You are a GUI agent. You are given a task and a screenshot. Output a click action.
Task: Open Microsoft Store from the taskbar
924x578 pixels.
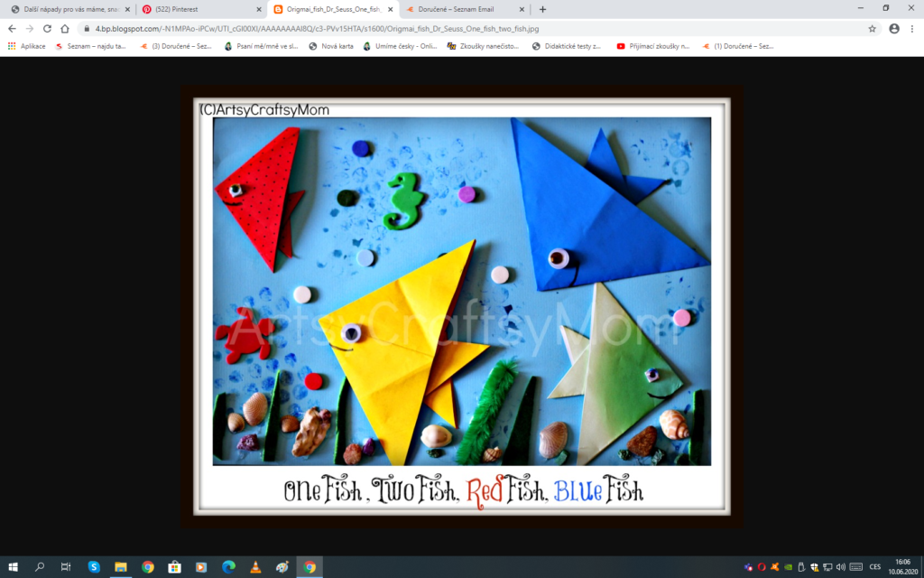pyautogui.click(x=174, y=567)
